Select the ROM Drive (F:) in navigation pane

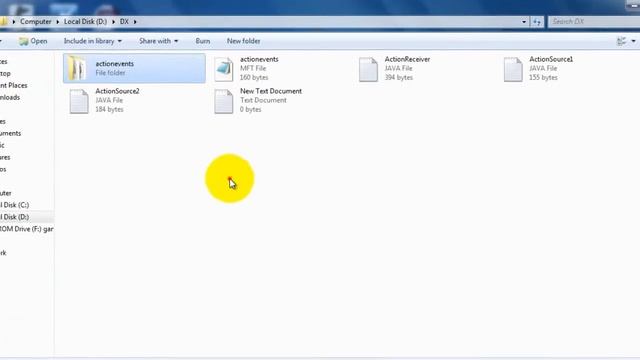[27, 229]
